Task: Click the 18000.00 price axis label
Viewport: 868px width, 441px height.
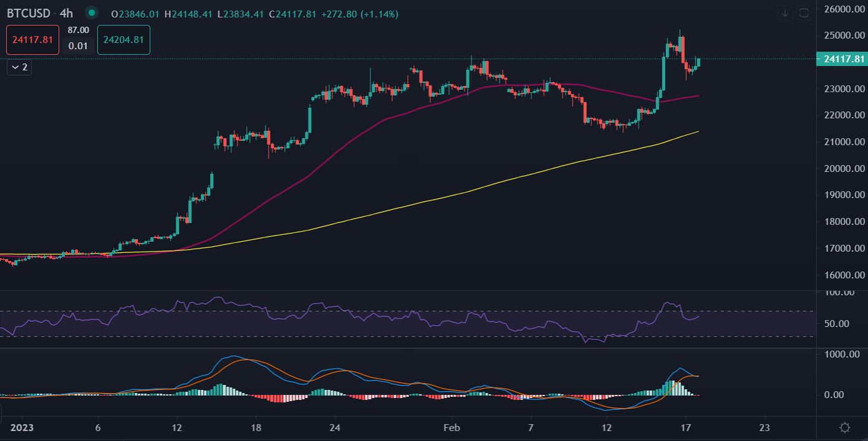Action: click(844, 222)
